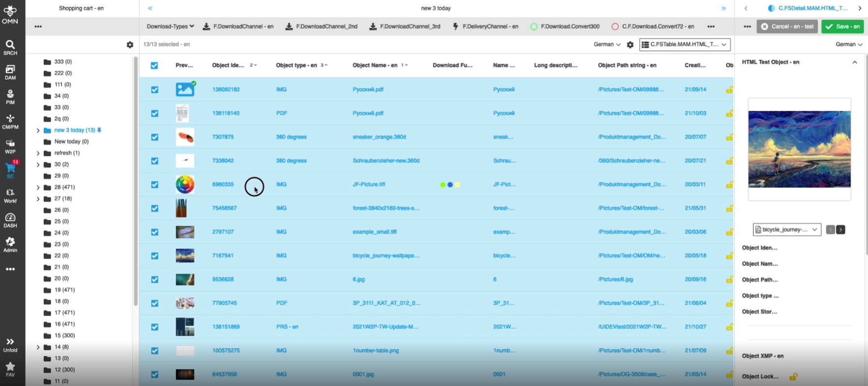Click the OMN logo at top left
The width and height of the screenshot is (868, 386).
tap(10, 14)
